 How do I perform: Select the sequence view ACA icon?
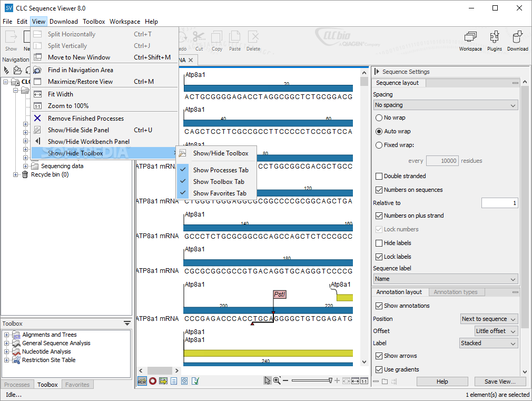(142, 381)
